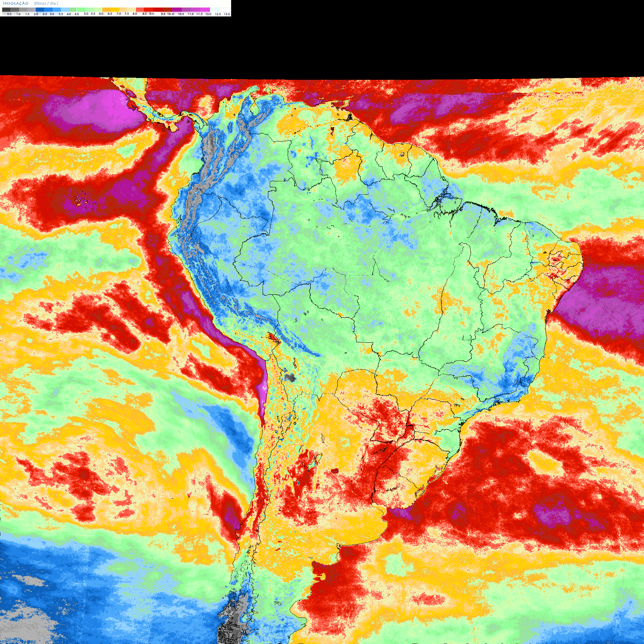The image size is (644, 644).
Task: Click the 3.5 legend value
Action: pyautogui.click(x=61, y=14)
